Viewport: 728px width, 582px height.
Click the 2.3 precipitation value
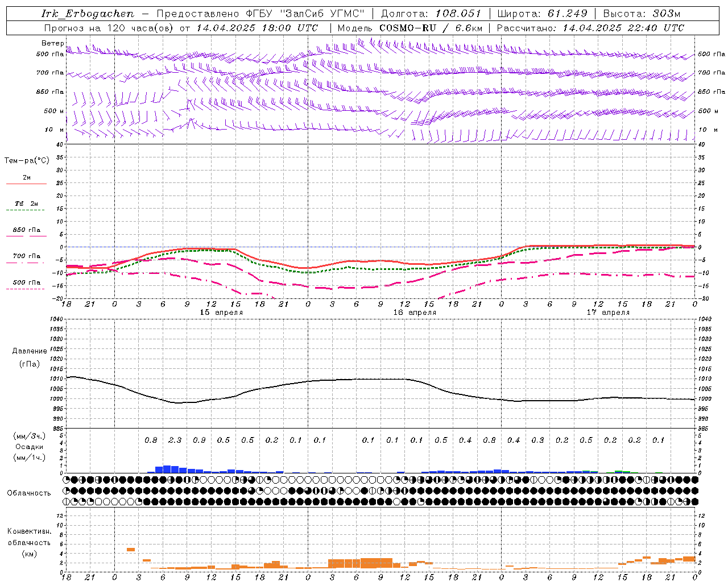pos(175,440)
